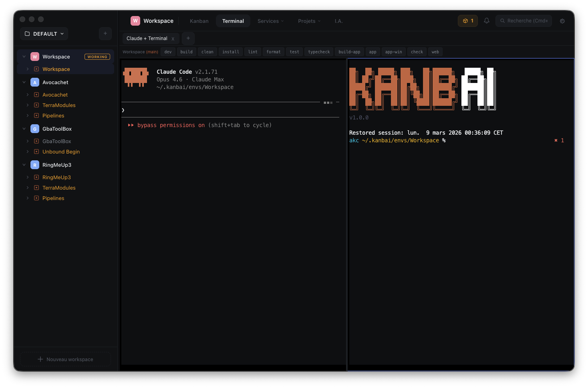Switch to the Kanban tab
This screenshot has width=588, height=388.
tap(199, 21)
